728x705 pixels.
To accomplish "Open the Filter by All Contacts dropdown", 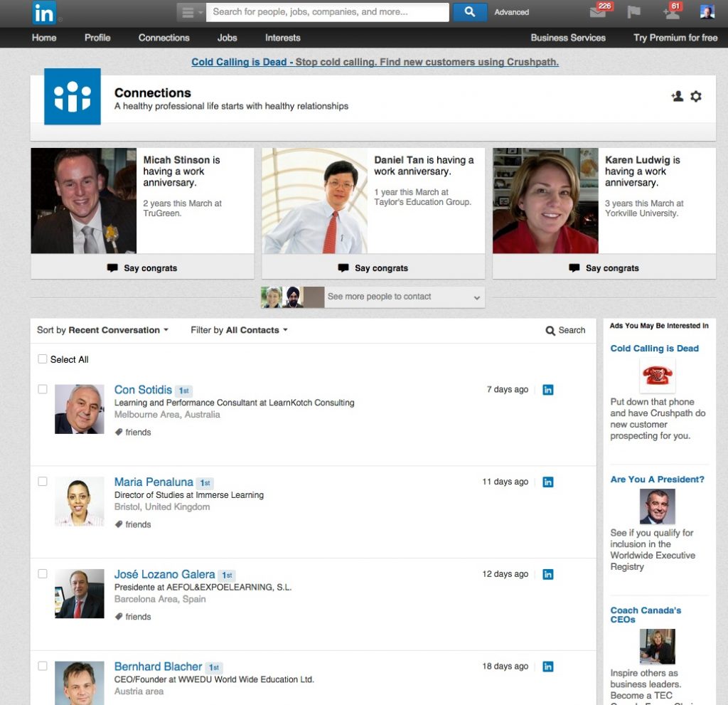I will click(239, 330).
